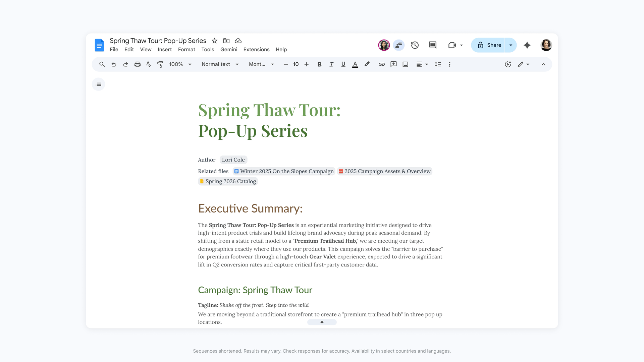The width and height of the screenshot is (644, 362).
Task: Open spelling and grammar check
Action: 149,64
